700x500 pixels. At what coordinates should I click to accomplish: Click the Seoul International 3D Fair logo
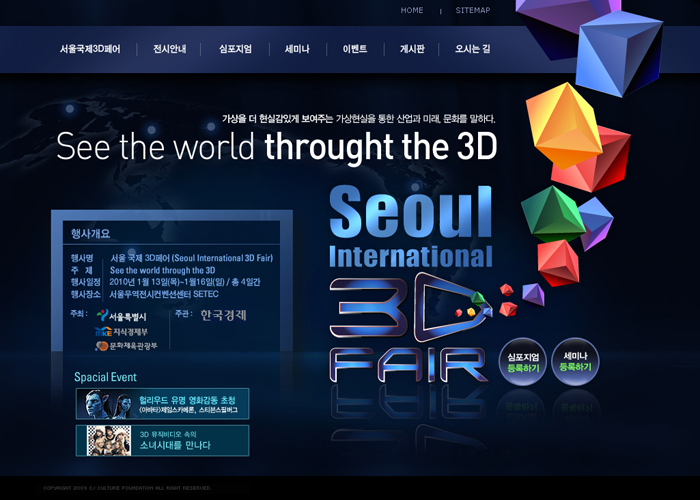[411, 284]
